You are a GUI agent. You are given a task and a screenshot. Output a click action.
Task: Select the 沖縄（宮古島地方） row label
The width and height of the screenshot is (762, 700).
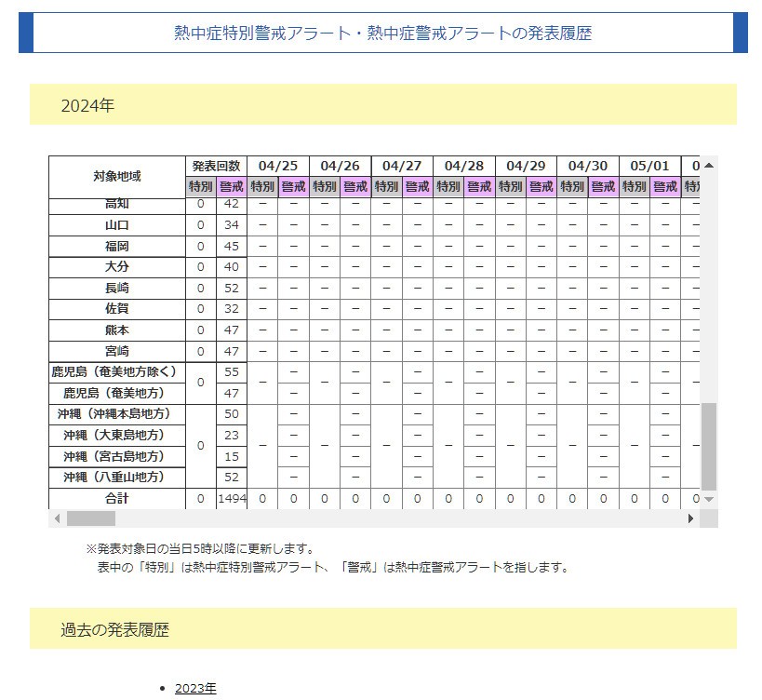click(x=117, y=456)
